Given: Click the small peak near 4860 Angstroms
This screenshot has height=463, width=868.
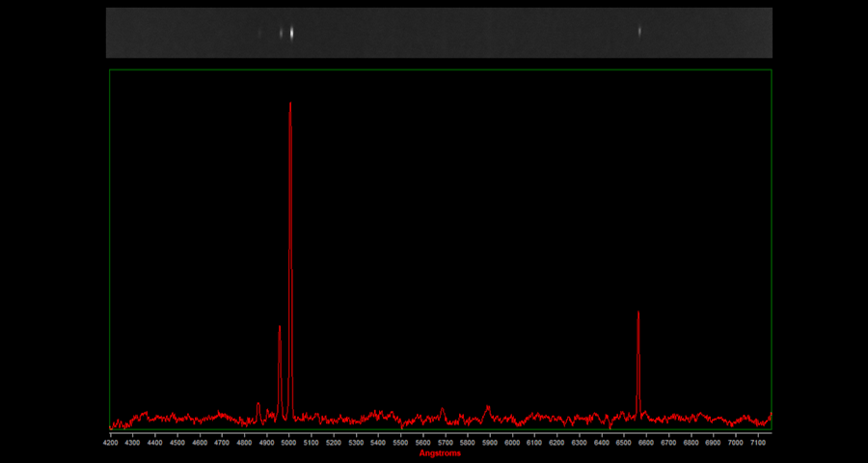Looking at the screenshot, I should [x=258, y=405].
